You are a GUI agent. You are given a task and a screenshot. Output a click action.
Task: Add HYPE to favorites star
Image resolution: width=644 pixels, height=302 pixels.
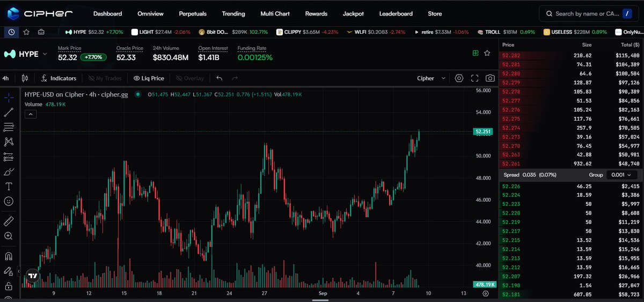click(487, 53)
